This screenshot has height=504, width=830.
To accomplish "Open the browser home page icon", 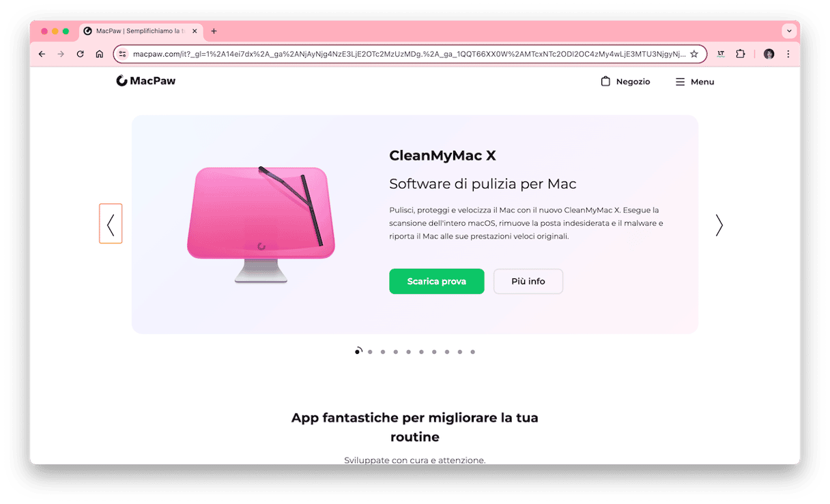I will pyautogui.click(x=99, y=54).
